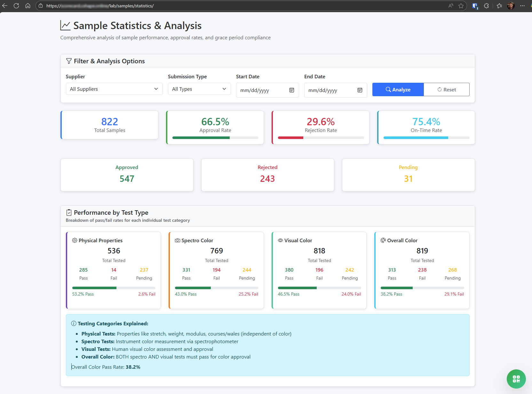Click the Approval Rate progress bar

[215, 138]
